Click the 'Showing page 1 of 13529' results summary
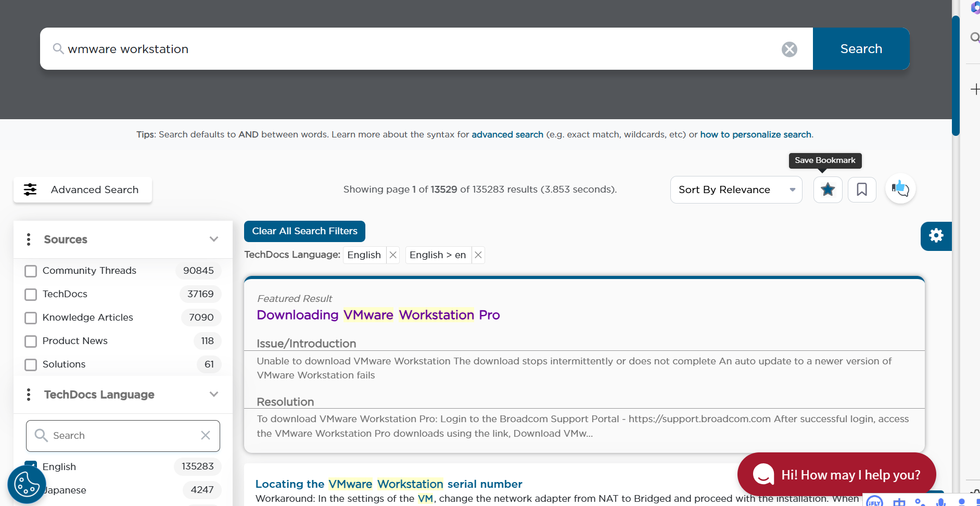 pos(480,189)
